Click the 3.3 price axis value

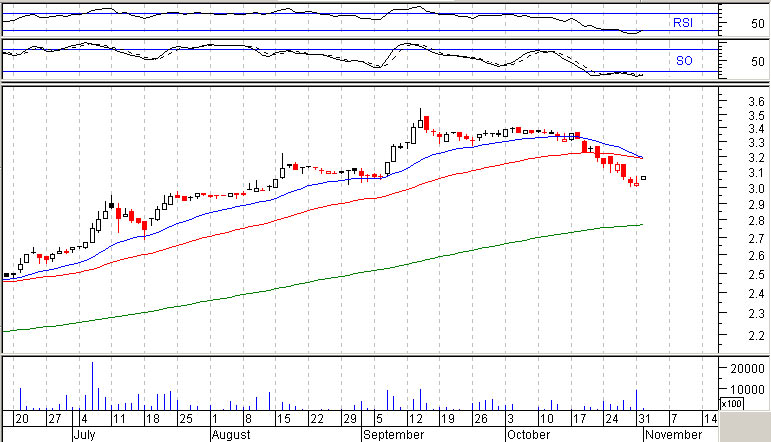(x=756, y=144)
